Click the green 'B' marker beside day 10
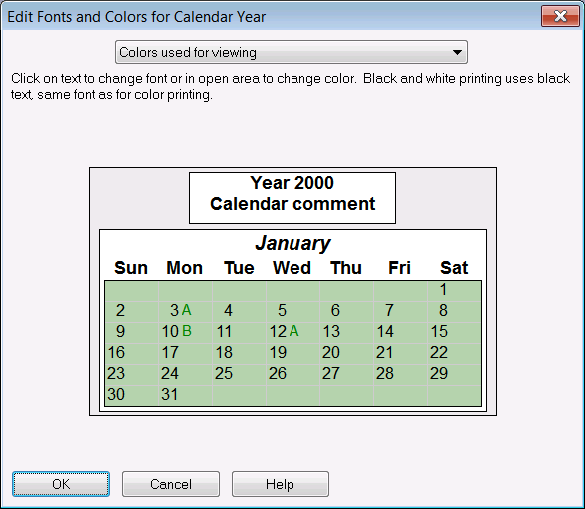Screen dimensions: 585x509 tap(187, 331)
